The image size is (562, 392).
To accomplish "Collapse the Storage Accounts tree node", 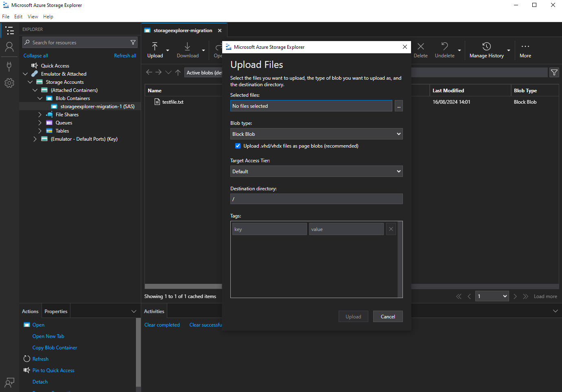I will click(30, 82).
